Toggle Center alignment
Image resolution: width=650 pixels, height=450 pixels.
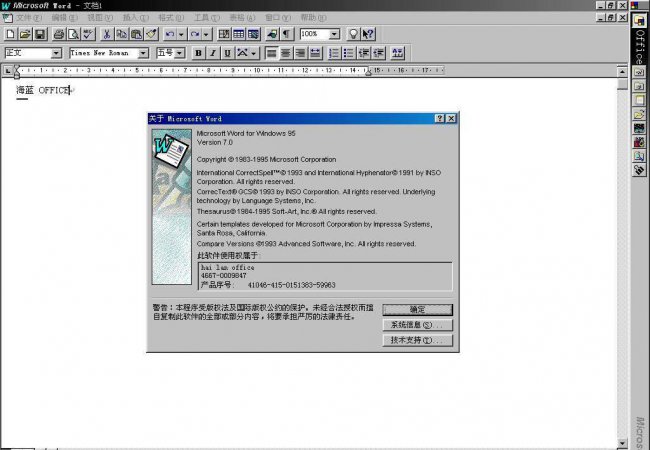(286, 53)
